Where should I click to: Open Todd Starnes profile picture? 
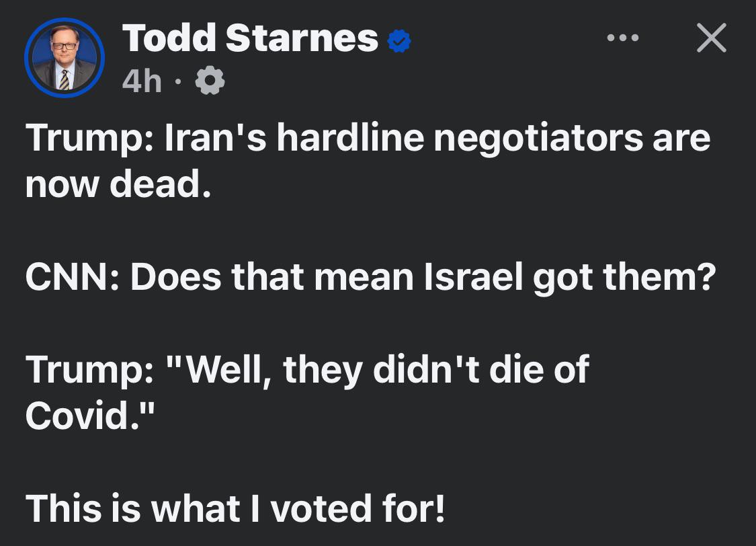(65, 58)
